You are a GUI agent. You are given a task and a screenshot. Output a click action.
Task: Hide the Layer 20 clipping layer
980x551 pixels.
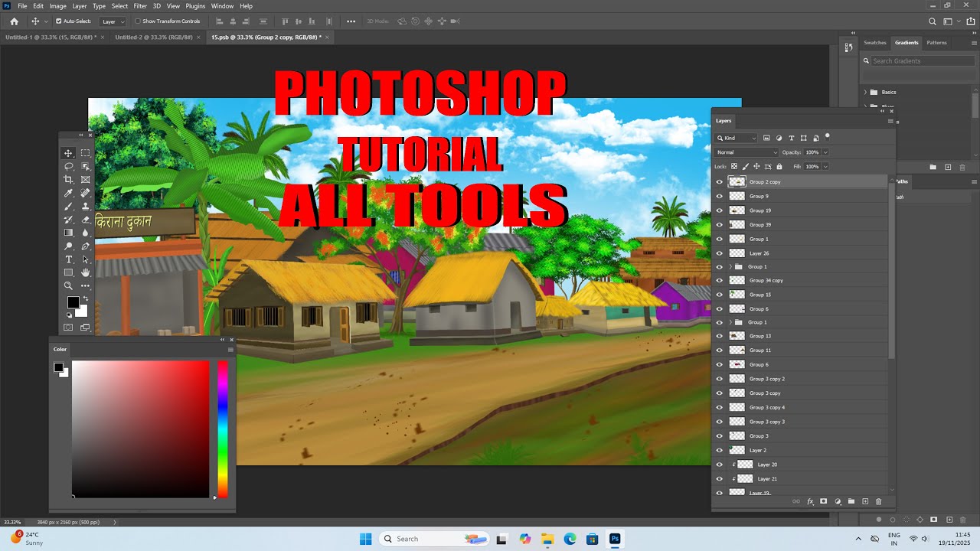point(719,465)
